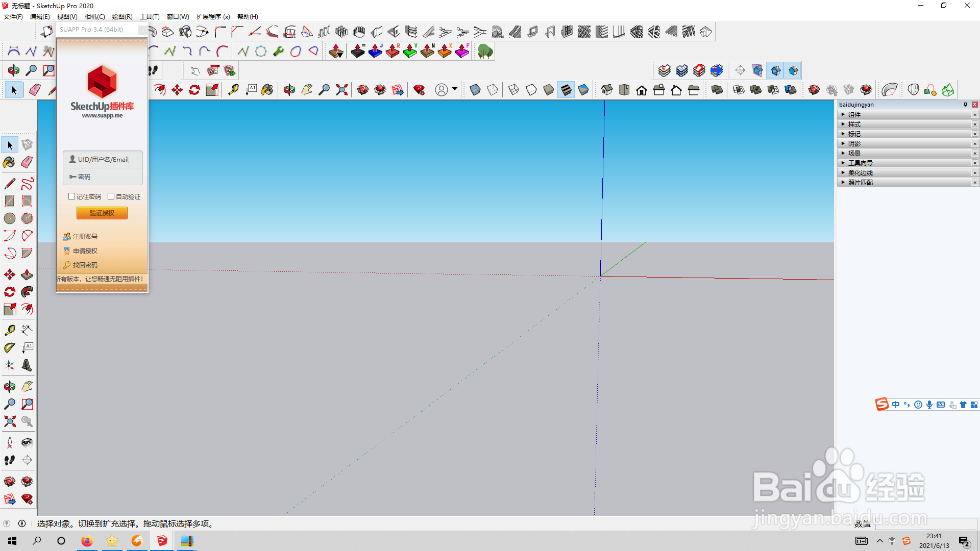Screen dimensions: 980x551
Task: Select the Follow Me tool in left toolbar
Action: pos(27,292)
